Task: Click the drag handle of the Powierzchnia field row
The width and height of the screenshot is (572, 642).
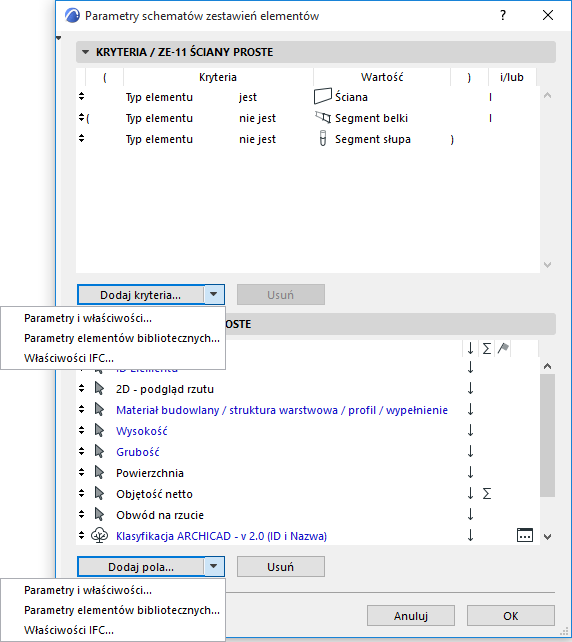Action: [x=81, y=472]
